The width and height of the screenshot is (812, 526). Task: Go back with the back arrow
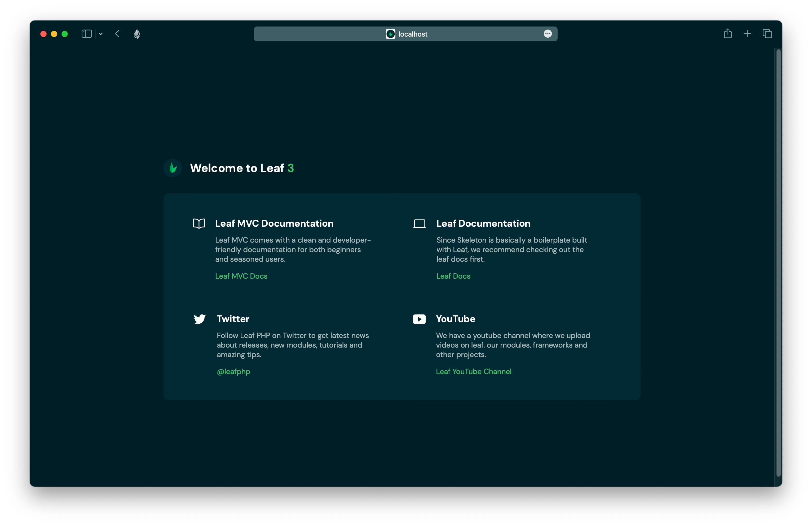tap(117, 34)
